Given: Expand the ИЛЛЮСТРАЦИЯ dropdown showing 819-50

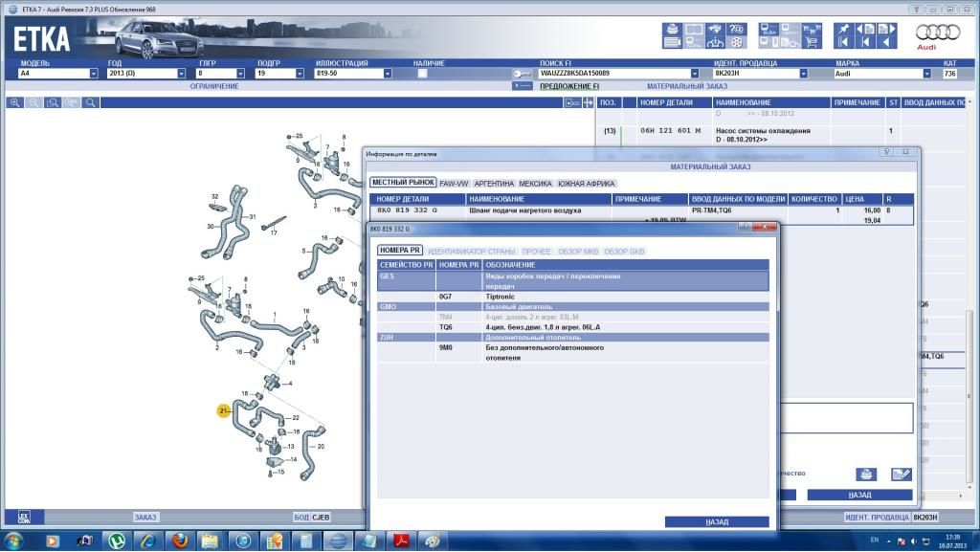Looking at the screenshot, I should click(x=388, y=74).
